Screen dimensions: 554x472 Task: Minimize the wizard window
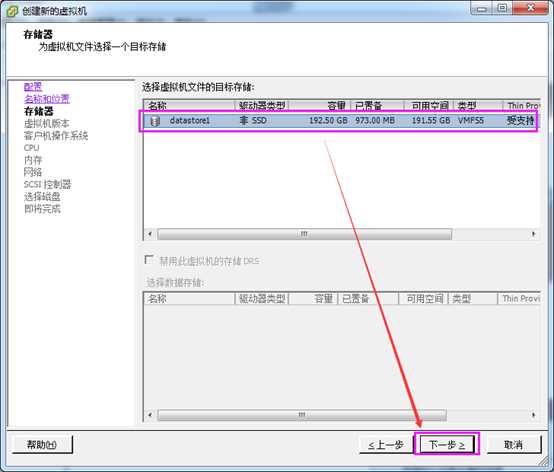(x=481, y=7)
